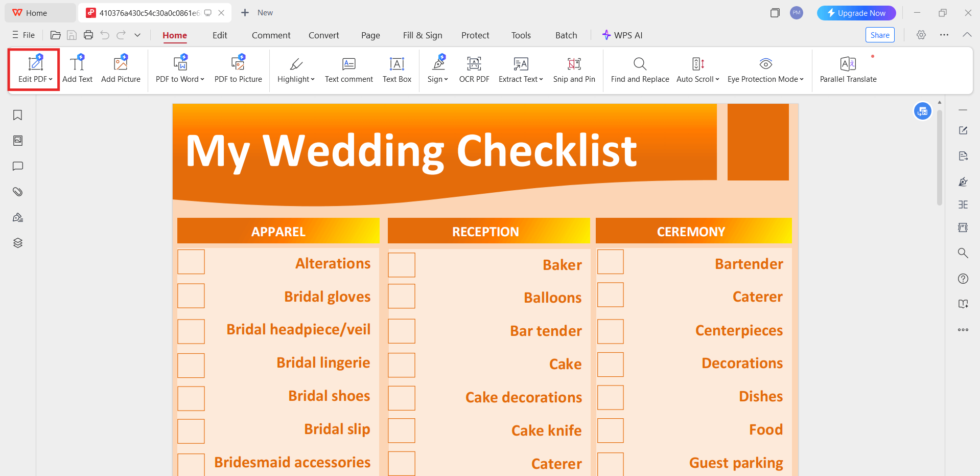Open the Attachments paperclip panel
The width and height of the screenshot is (980, 476).
[x=18, y=192]
